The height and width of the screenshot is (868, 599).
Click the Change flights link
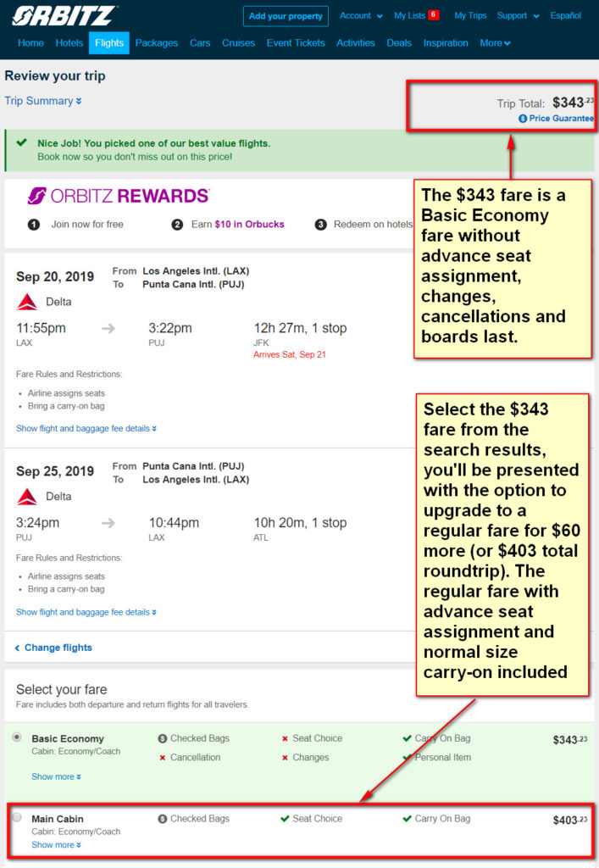[x=53, y=648]
